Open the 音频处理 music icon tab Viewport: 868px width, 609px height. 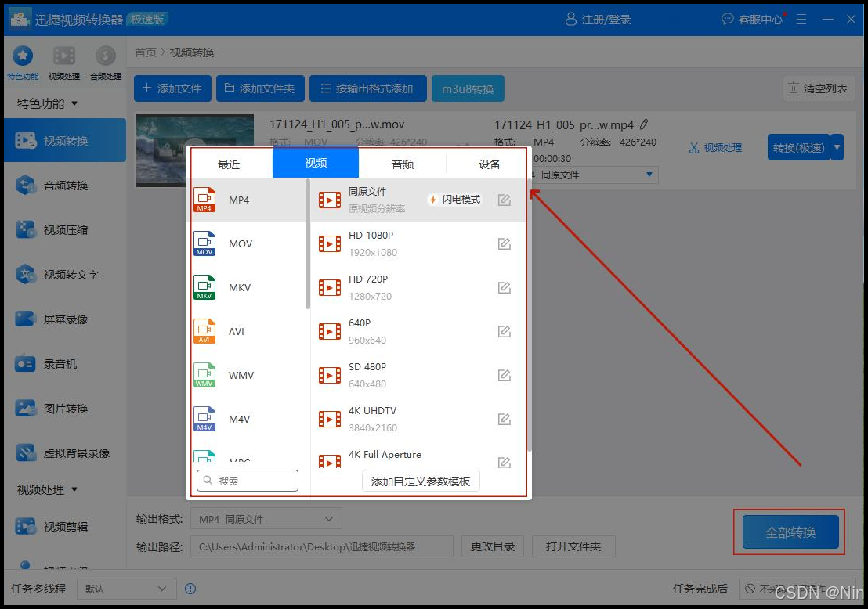106,63
